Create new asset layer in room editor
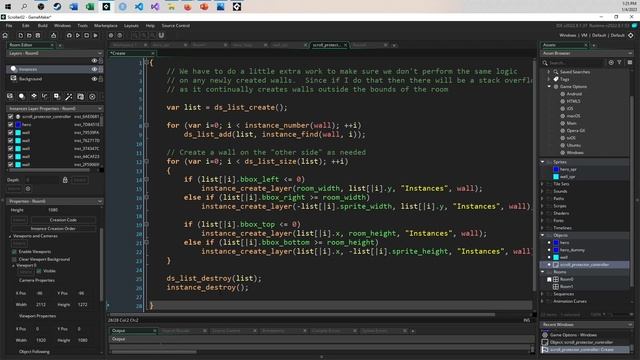Viewport: 640px width, 360px height. tap(57, 96)
